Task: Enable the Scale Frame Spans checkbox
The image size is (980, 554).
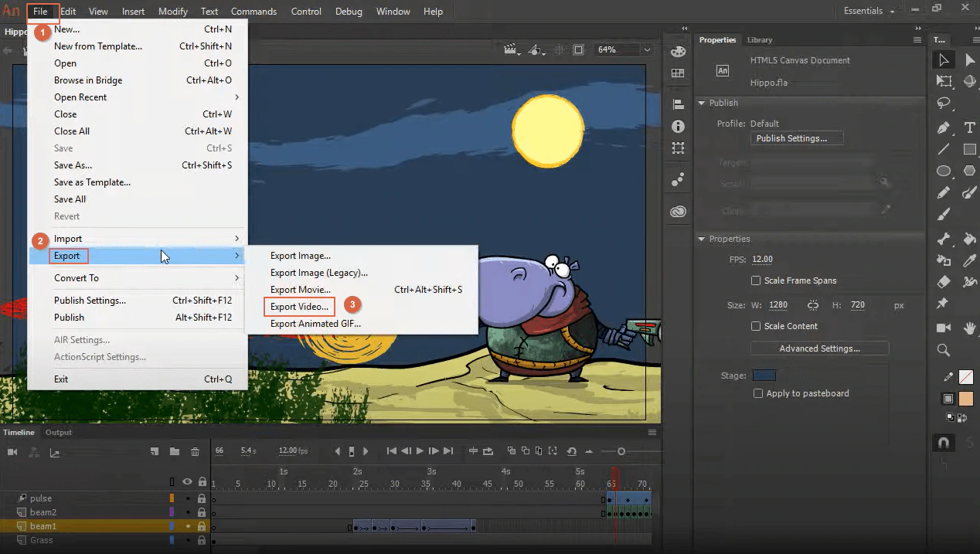Action: (x=757, y=280)
